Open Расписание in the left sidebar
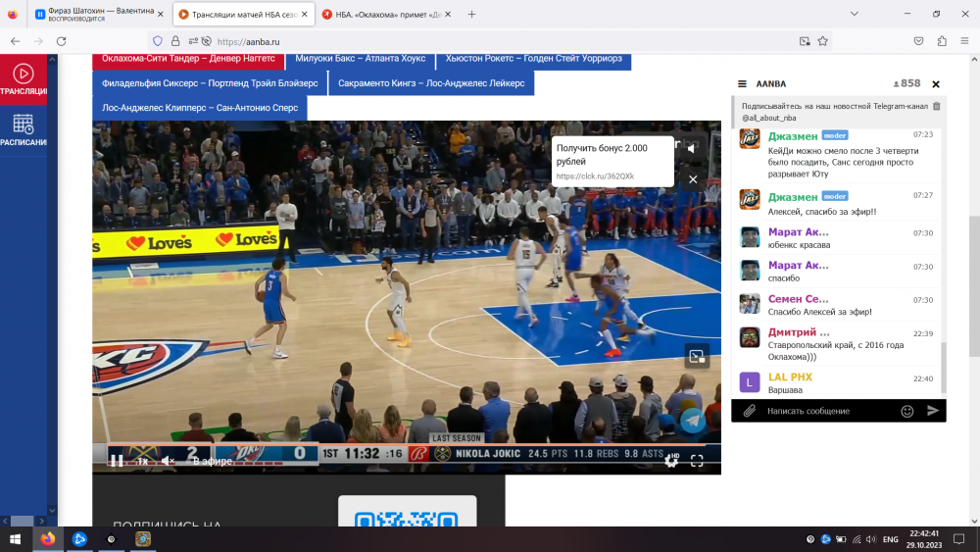Viewport: 980px width, 552px height. (23, 130)
